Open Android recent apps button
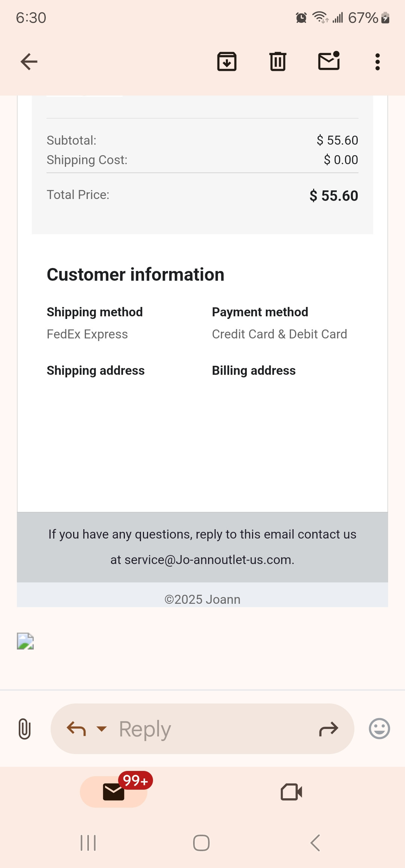This screenshot has width=405, height=868. [x=88, y=843]
